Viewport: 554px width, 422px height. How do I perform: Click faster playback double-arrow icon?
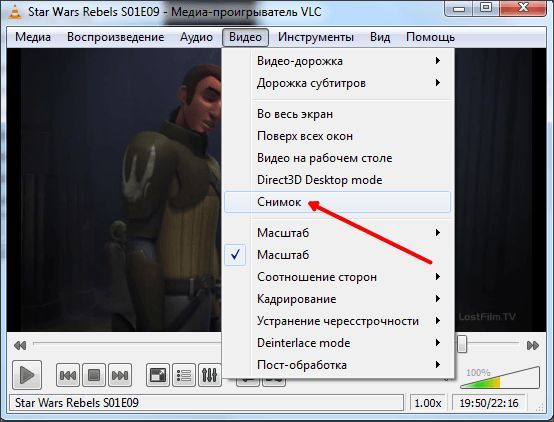pyautogui.click(x=533, y=345)
